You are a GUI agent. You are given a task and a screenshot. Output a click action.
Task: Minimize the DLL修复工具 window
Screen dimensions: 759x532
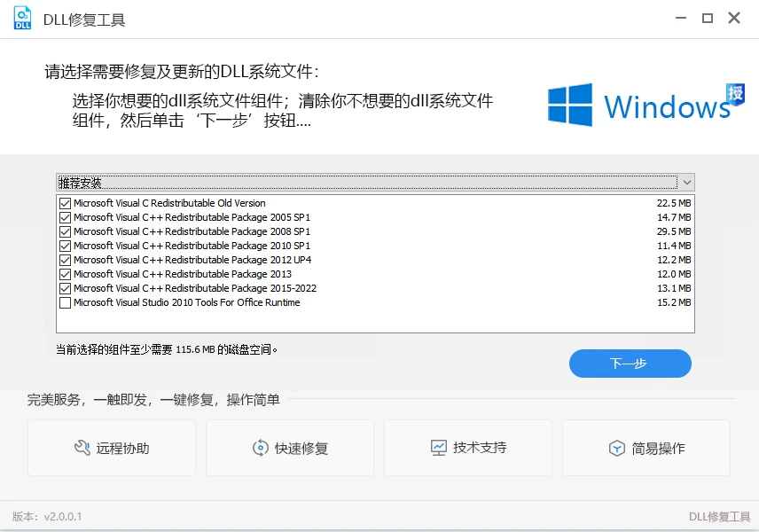[681, 18]
